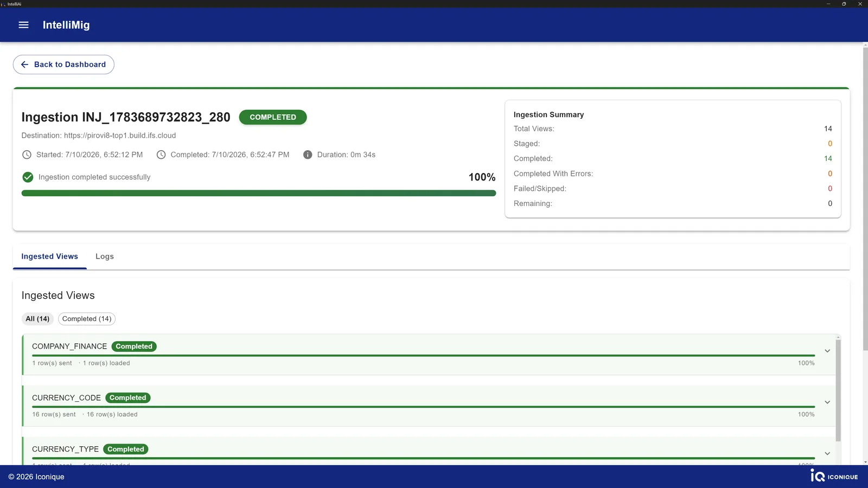Click the 100% overall percentage label
This screenshot has width=868, height=488.
coord(482,177)
